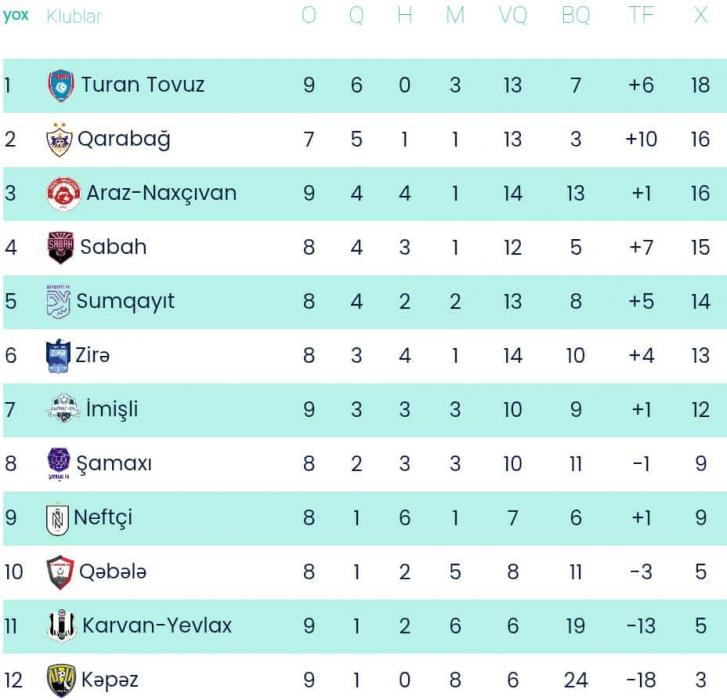727x700 pixels.
Task: Click the Şamaxı club logo
Action: [59, 463]
